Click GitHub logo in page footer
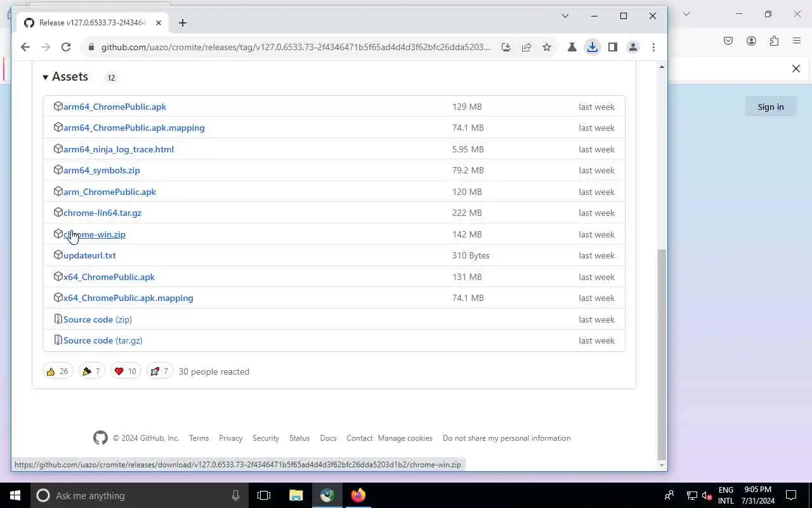This screenshot has width=812, height=508. pos(100,438)
